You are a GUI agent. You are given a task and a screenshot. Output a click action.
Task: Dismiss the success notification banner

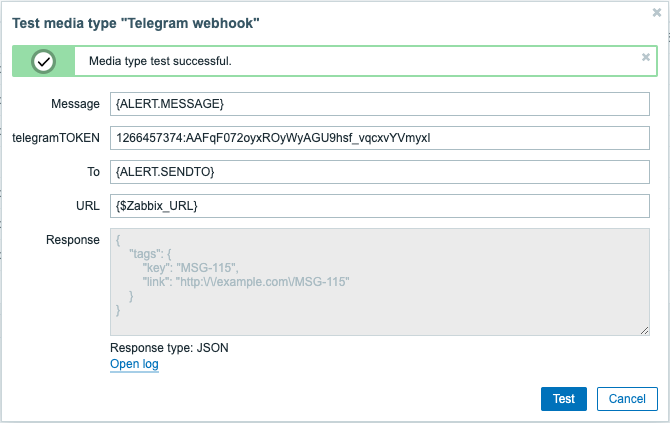point(646,57)
